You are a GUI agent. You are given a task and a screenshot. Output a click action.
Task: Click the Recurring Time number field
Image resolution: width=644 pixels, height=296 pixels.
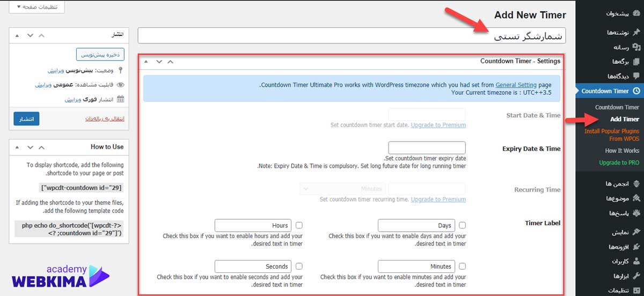point(427,189)
